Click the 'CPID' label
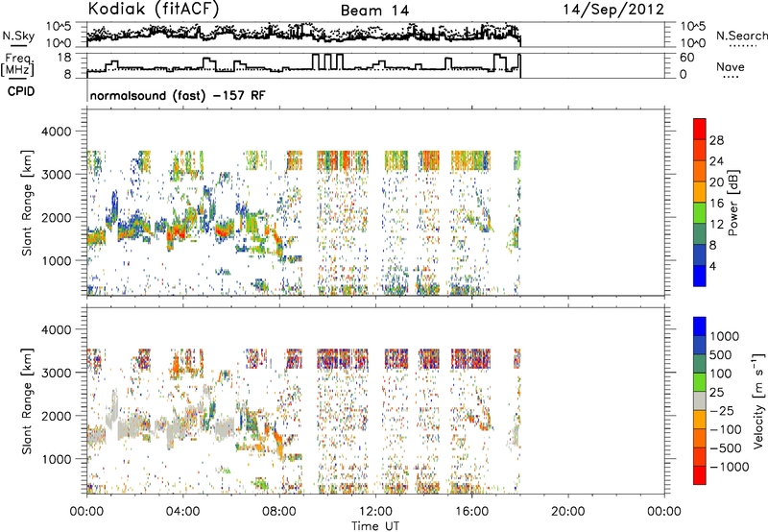Viewport: 768px width, 532px height. (x=21, y=91)
